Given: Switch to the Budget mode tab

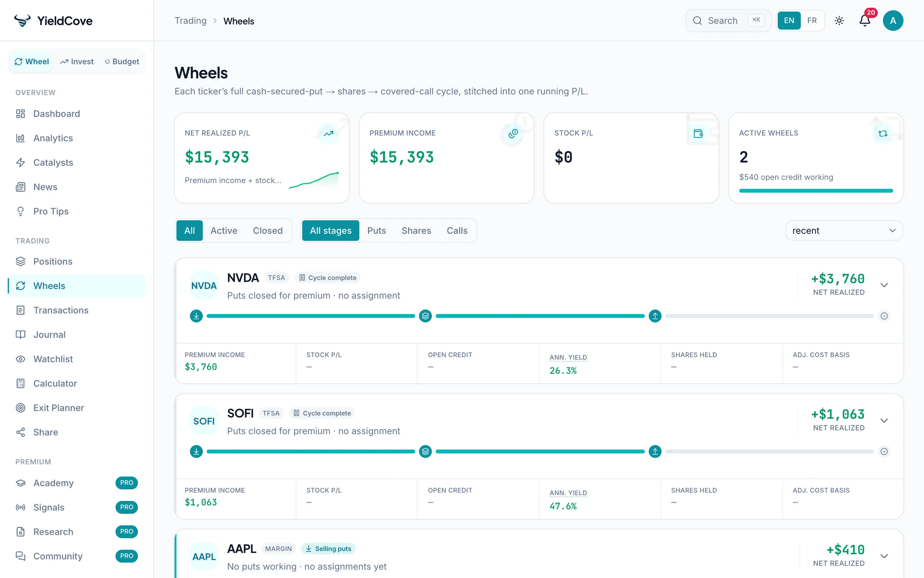Looking at the screenshot, I should [122, 62].
